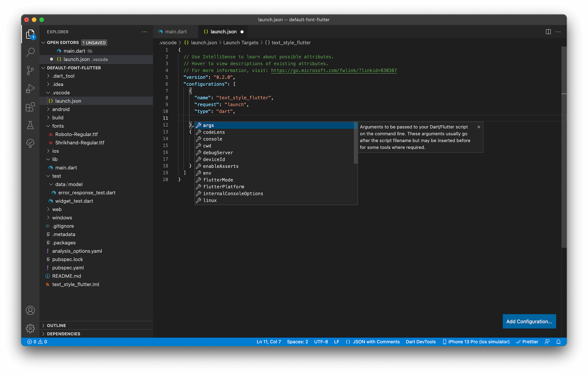
Task: Click the Add Configuration button
Action: click(x=529, y=321)
